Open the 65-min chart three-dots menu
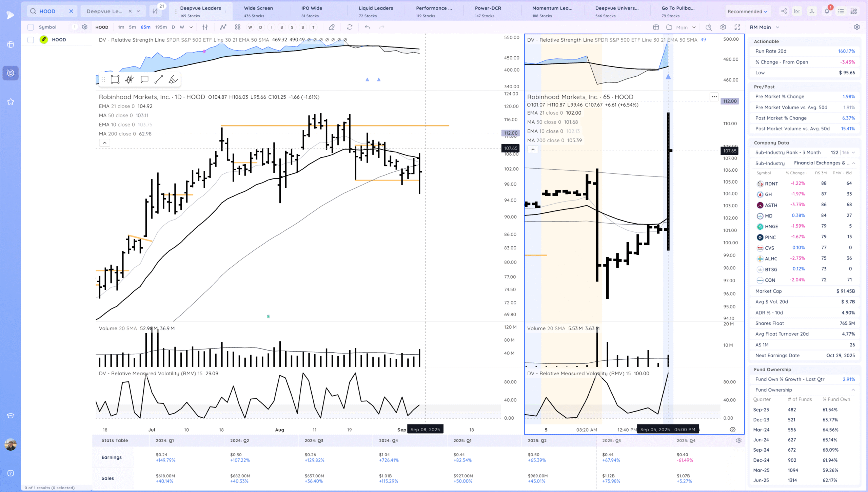This screenshot has height=492, width=868. (x=714, y=97)
